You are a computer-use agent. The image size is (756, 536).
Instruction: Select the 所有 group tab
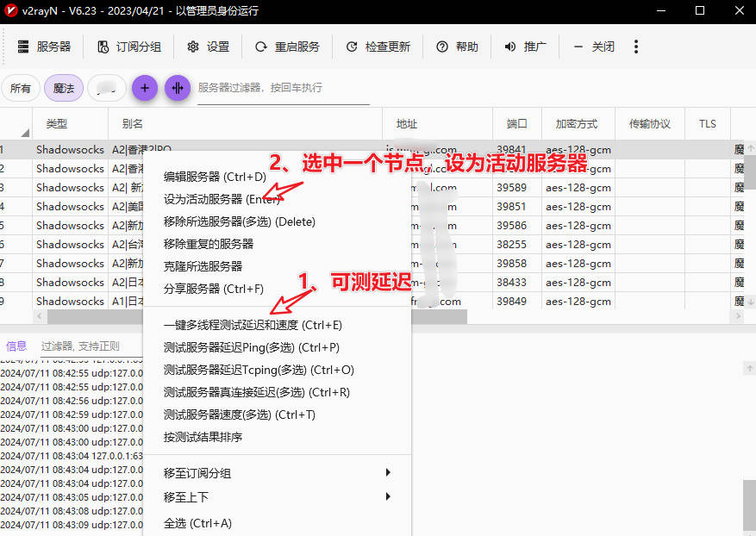(x=20, y=88)
